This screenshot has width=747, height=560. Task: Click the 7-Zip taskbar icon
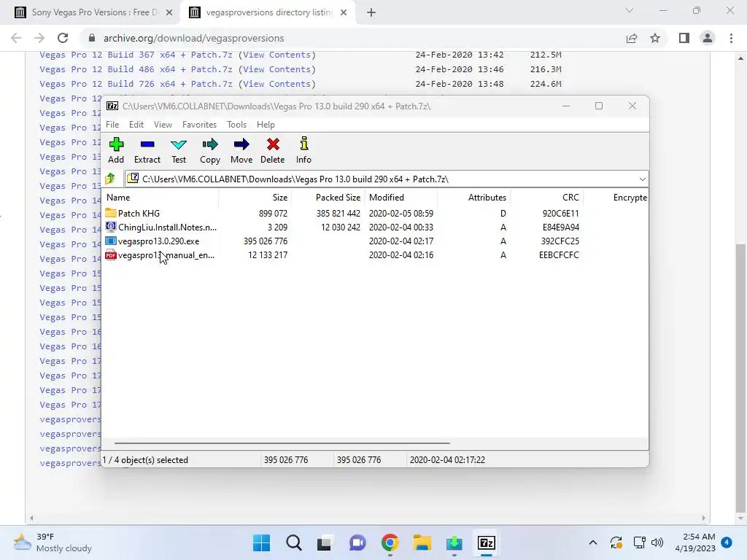pyautogui.click(x=487, y=542)
